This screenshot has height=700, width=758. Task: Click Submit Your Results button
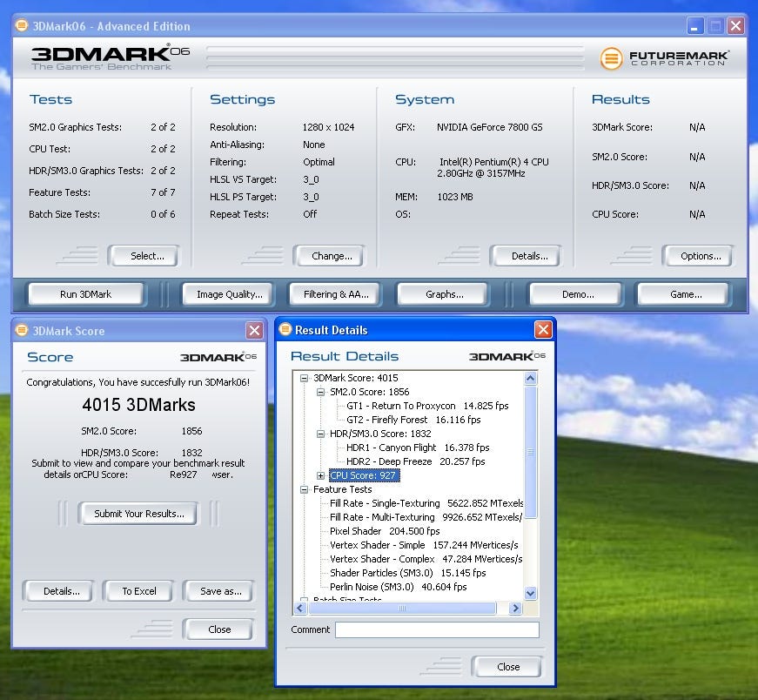(x=139, y=514)
